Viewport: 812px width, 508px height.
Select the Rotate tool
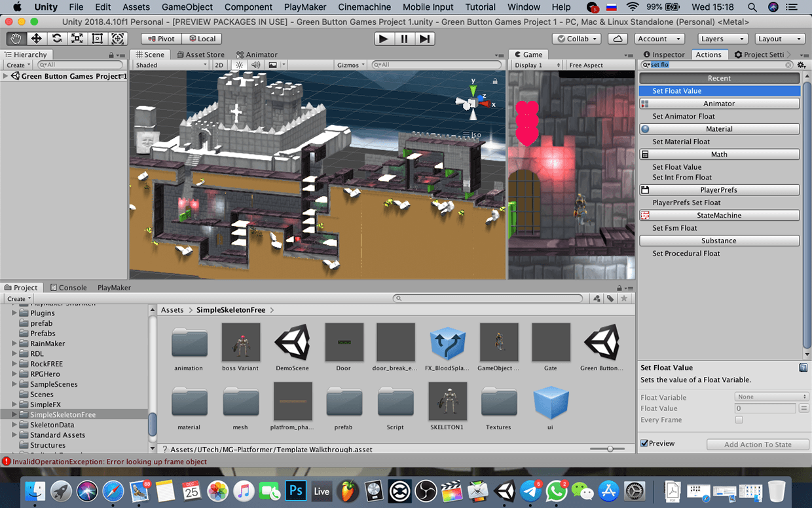57,39
